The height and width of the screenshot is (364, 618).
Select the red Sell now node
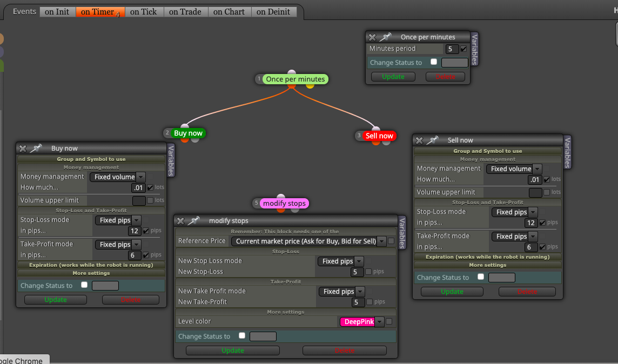point(379,136)
